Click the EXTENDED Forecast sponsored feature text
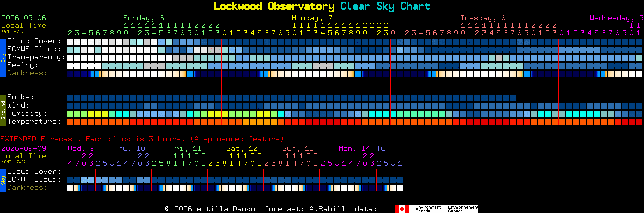 pos(142,139)
